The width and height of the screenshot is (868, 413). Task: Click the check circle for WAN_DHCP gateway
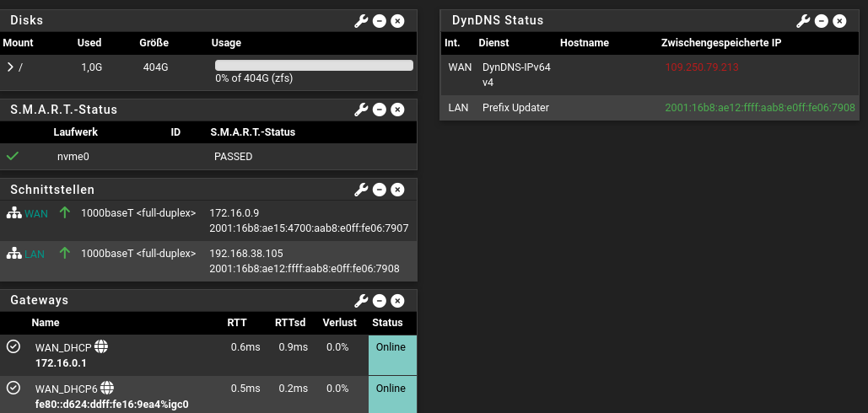point(13,346)
